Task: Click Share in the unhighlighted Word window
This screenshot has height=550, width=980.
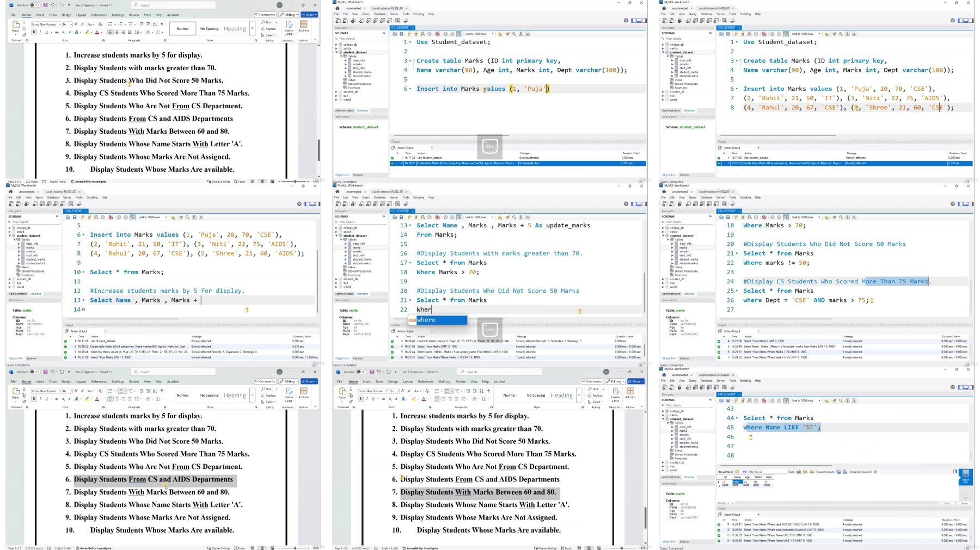Action: tap(309, 15)
